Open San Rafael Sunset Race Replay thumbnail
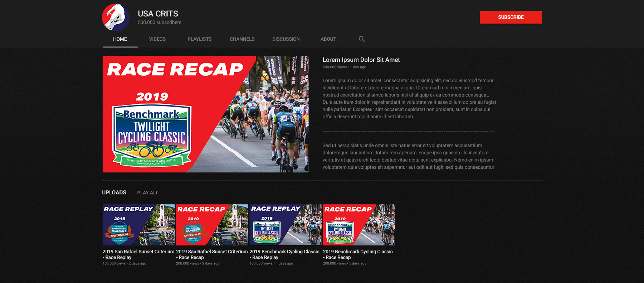 [x=138, y=225]
